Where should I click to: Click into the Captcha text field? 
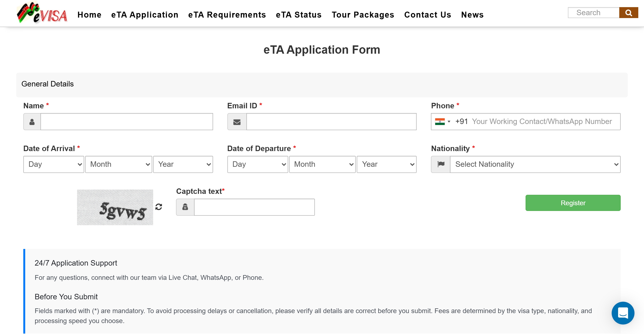[254, 207]
